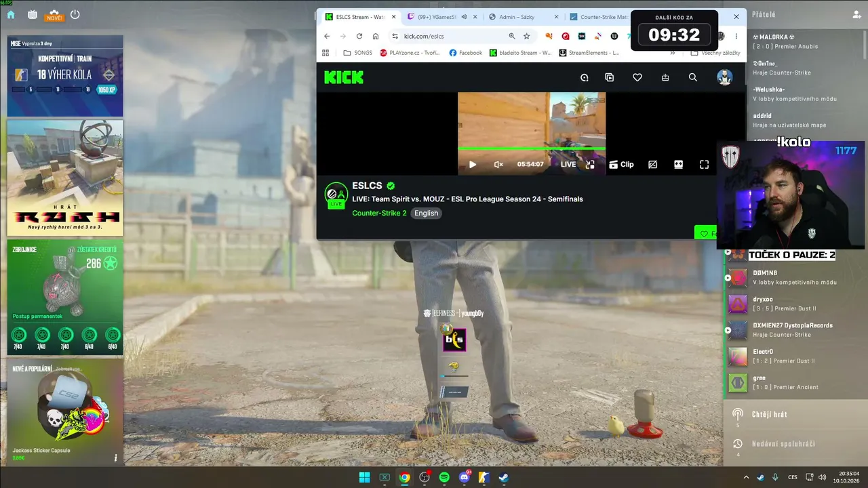
Task: Open Kick following heart icon
Action: pyautogui.click(x=637, y=77)
